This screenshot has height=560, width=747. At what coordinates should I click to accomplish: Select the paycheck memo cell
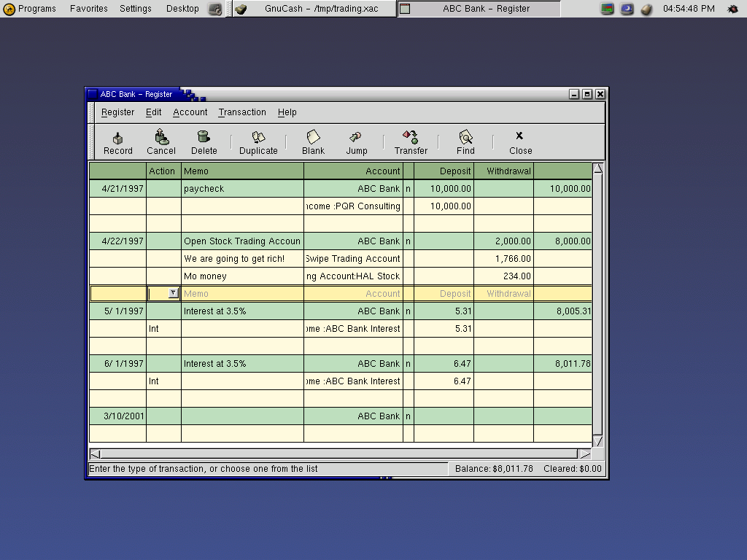pos(242,189)
